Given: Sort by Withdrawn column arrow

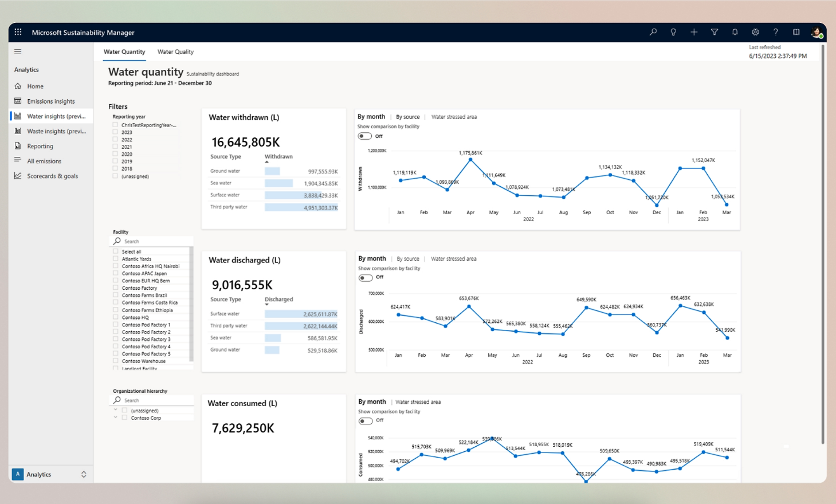Looking at the screenshot, I should pos(266,162).
